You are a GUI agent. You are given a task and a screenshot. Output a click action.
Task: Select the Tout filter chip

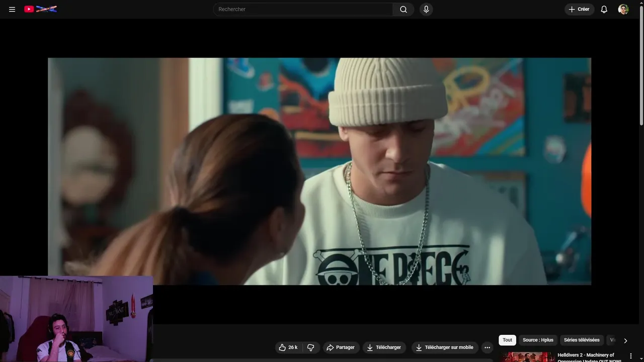507,340
